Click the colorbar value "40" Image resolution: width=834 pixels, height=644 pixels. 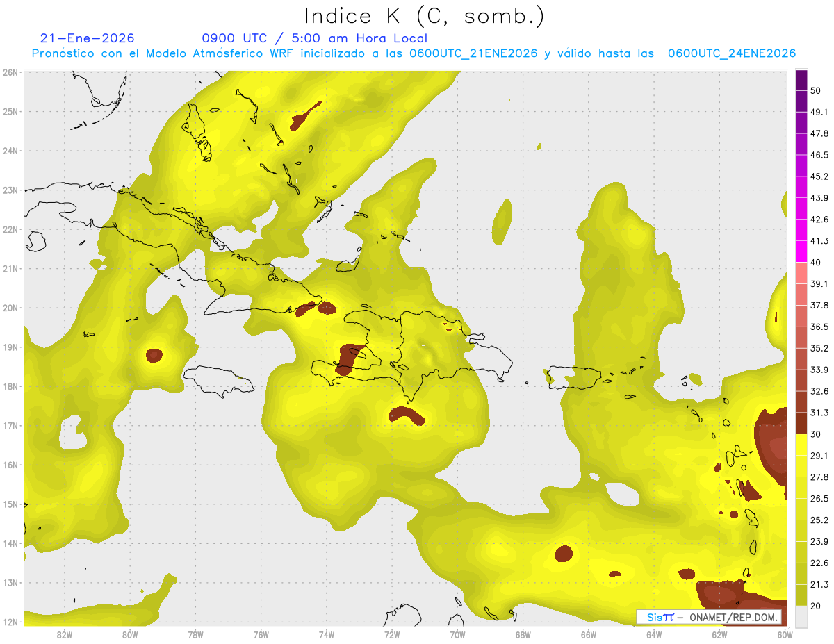point(815,263)
